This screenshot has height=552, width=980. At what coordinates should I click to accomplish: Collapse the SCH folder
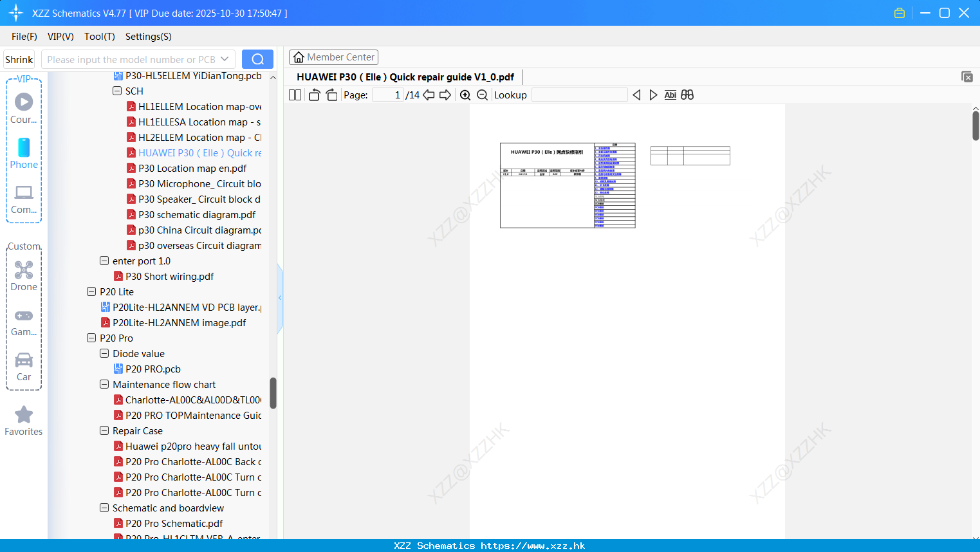117,91
